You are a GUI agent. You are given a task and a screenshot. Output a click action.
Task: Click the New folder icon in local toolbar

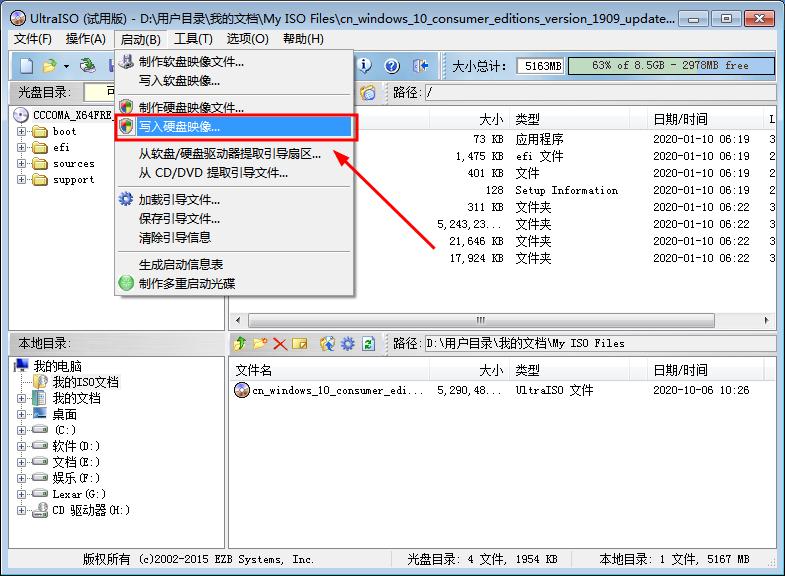(x=260, y=343)
